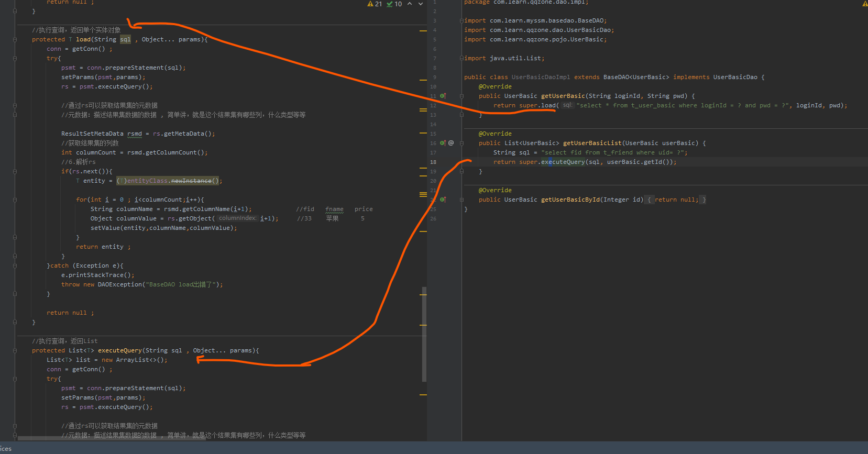Click the 'fname' comment text next to columnName

click(334, 209)
